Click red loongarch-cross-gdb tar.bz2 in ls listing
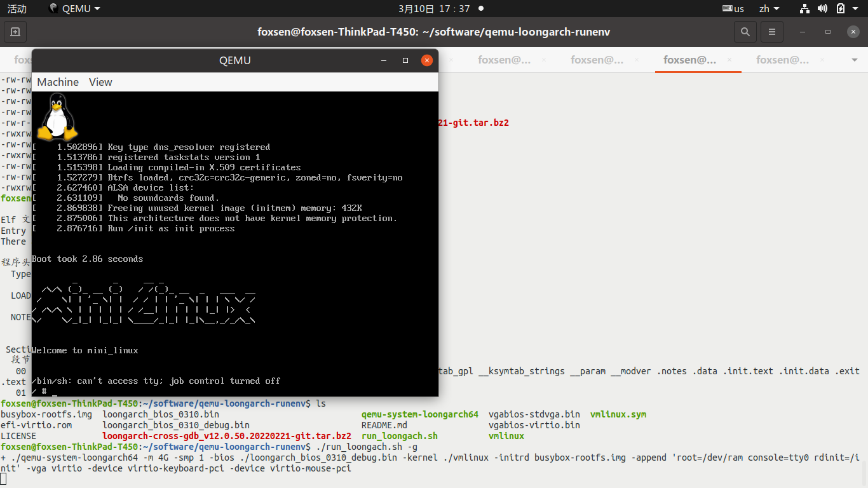Image resolution: width=868 pixels, height=488 pixels. 227,436
